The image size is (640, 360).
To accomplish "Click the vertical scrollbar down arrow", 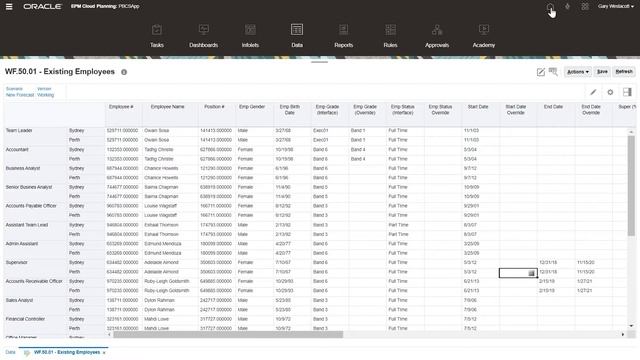I will 631,326.
